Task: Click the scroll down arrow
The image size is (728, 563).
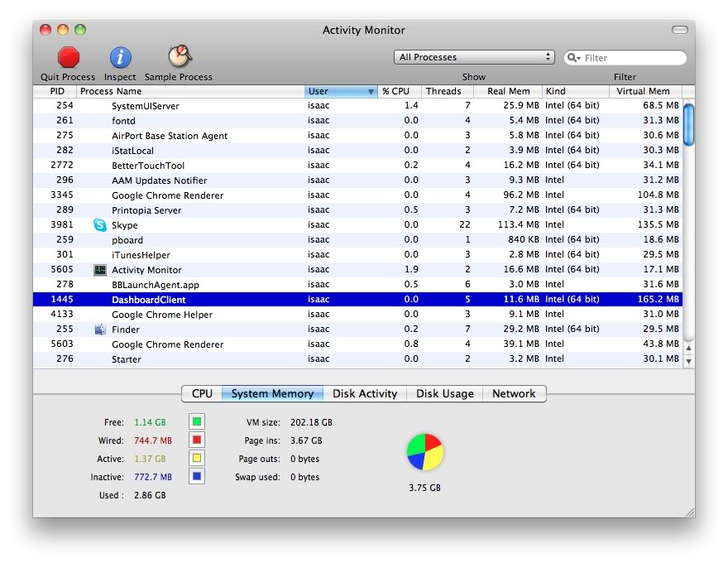Action: 689,361
